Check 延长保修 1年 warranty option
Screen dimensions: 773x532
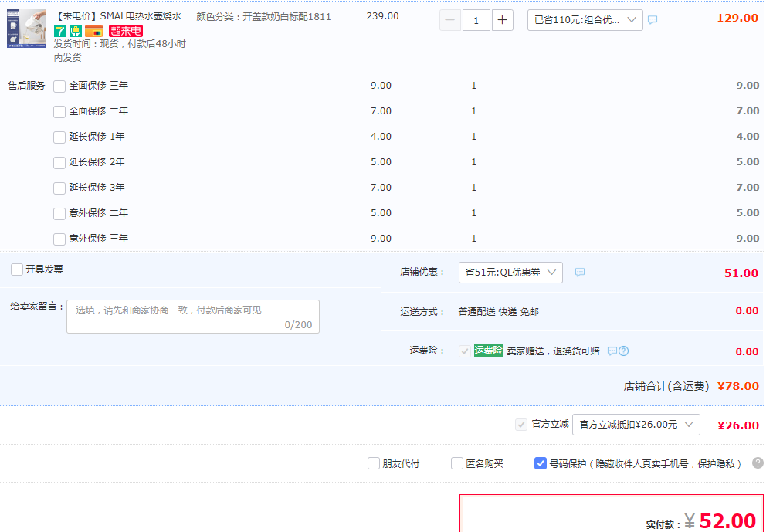click(59, 137)
